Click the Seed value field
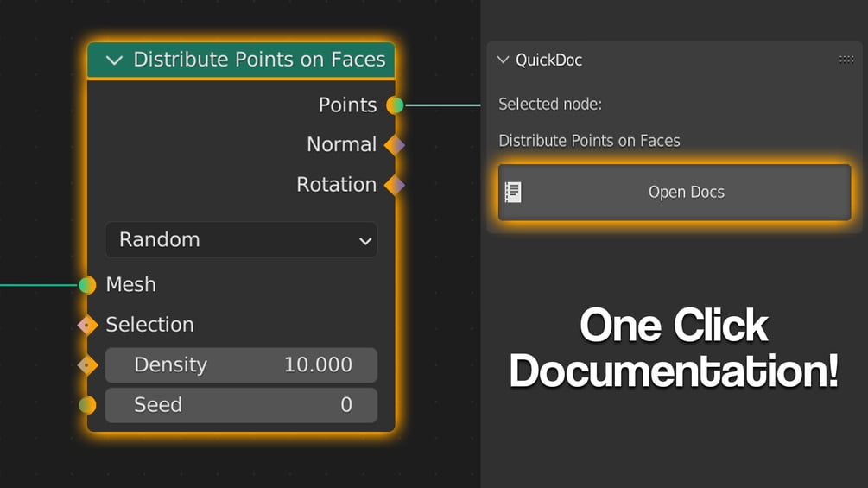 (241, 405)
